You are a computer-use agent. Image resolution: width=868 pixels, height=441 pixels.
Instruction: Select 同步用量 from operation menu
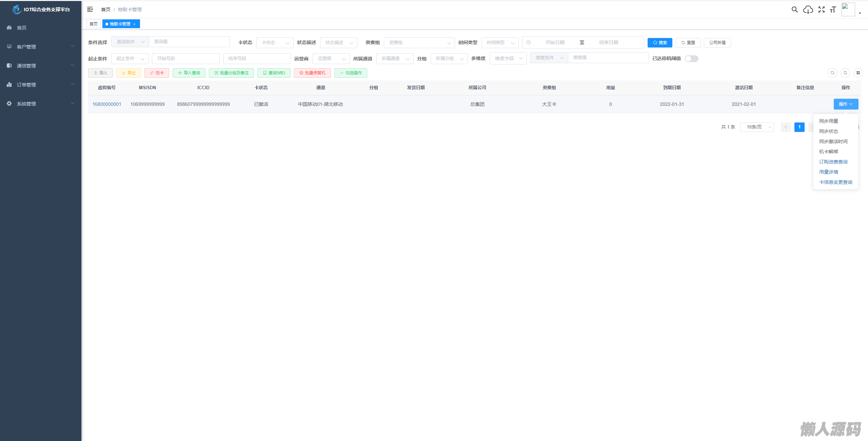click(x=828, y=121)
